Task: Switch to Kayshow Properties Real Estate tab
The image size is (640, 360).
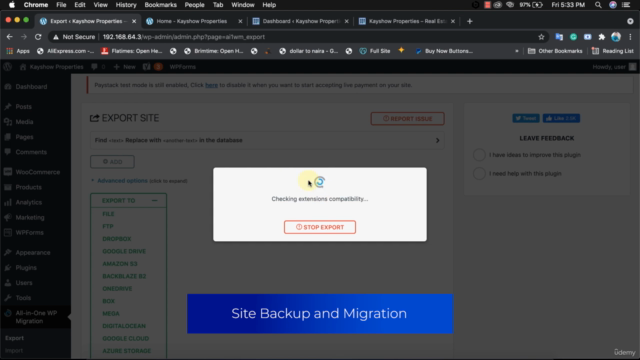Action: tap(407, 21)
